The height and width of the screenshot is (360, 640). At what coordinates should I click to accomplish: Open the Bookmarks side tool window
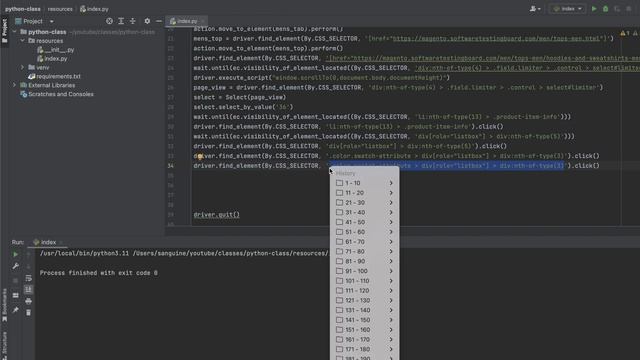[x=4, y=304]
